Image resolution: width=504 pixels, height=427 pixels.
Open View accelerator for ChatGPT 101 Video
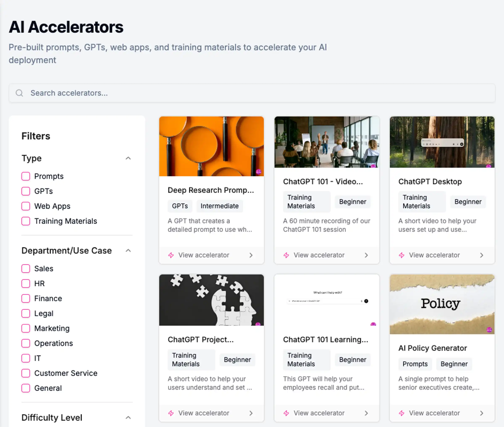click(319, 255)
